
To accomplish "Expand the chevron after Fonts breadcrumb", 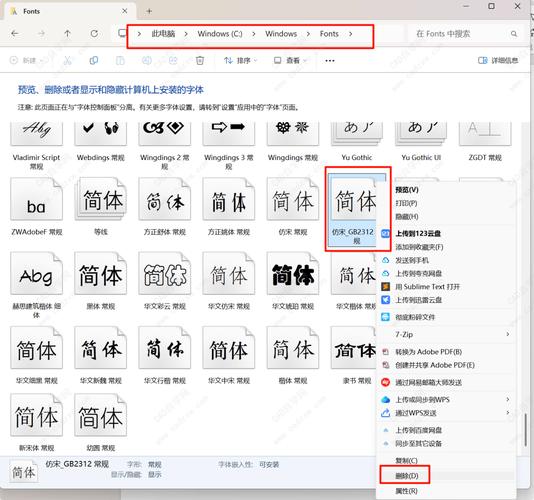I will coord(350,34).
